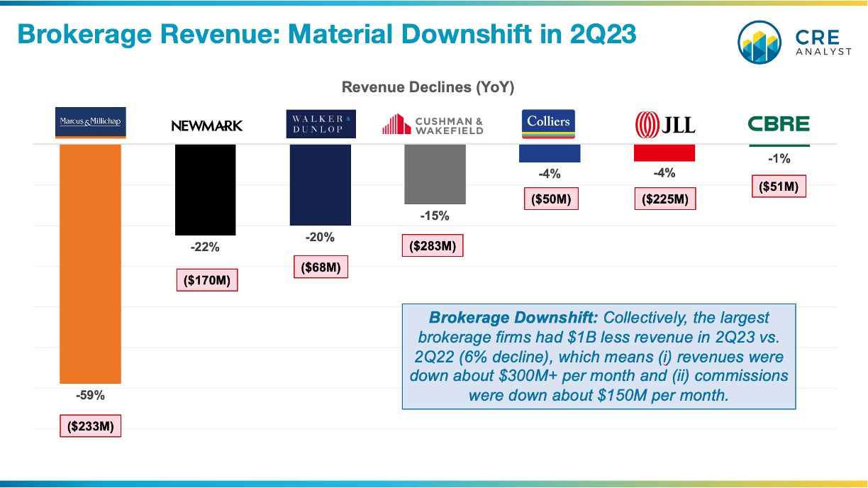Click the -20% percentage label
This screenshot has width=868, height=488.
click(x=320, y=238)
